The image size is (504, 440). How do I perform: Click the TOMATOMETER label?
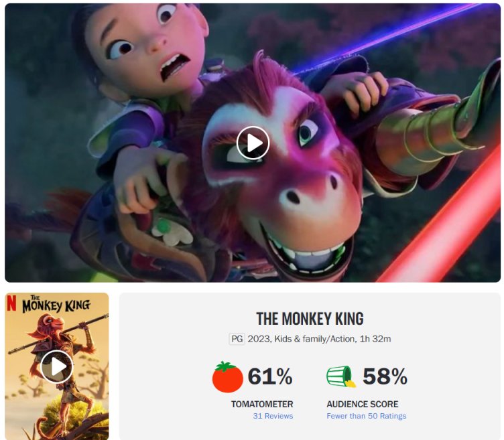click(x=262, y=404)
